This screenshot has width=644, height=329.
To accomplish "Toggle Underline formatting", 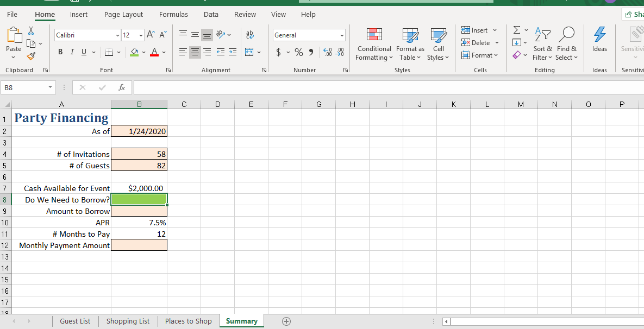I will pyautogui.click(x=84, y=52).
